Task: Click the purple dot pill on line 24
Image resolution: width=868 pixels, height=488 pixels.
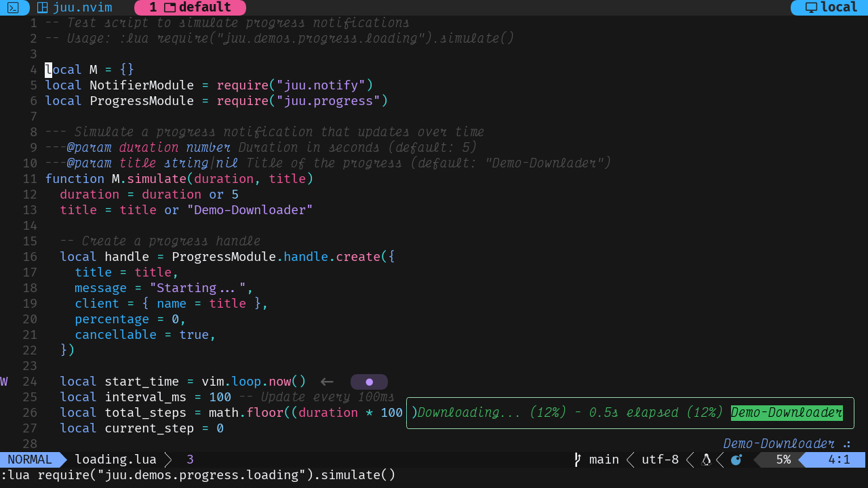Action: (x=369, y=382)
